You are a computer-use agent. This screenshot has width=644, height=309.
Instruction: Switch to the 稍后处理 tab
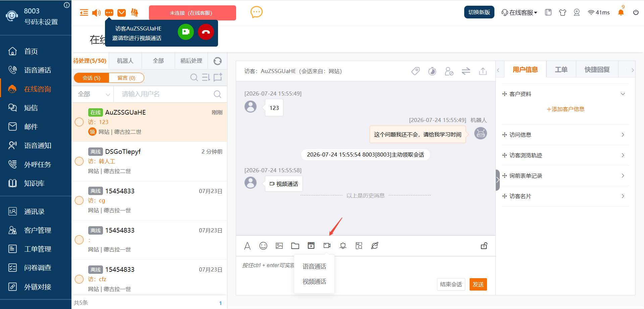coord(191,61)
